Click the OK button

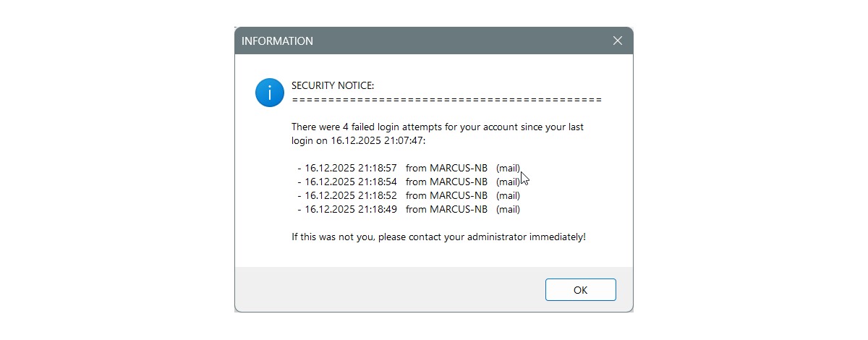pos(580,290)
